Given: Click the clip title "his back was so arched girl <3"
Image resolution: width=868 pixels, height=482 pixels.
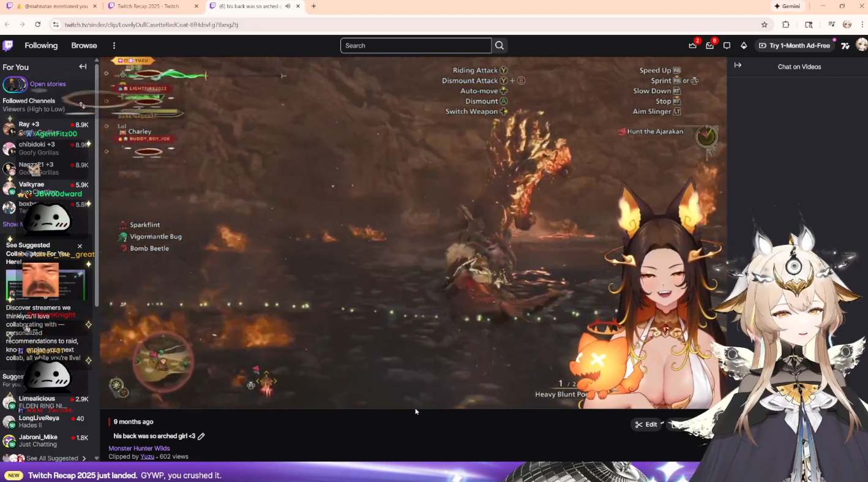Looking at the screenshot, I should [154, 436].
